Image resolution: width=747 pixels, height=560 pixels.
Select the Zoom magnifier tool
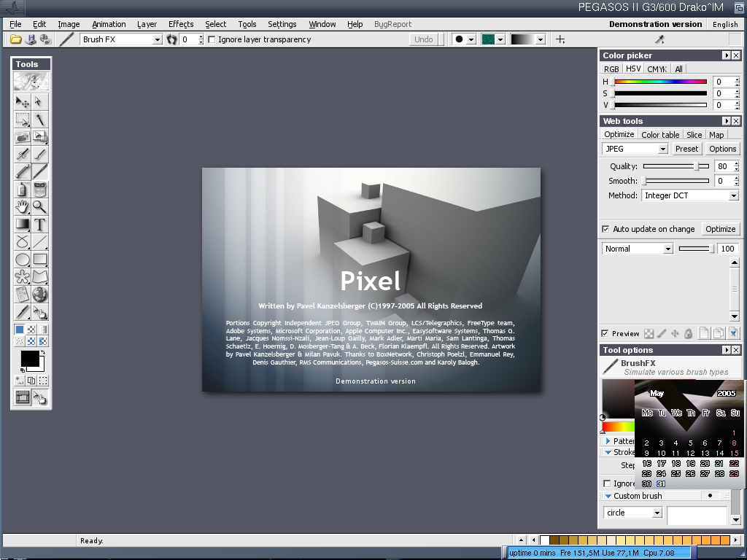tap(40, 206)
